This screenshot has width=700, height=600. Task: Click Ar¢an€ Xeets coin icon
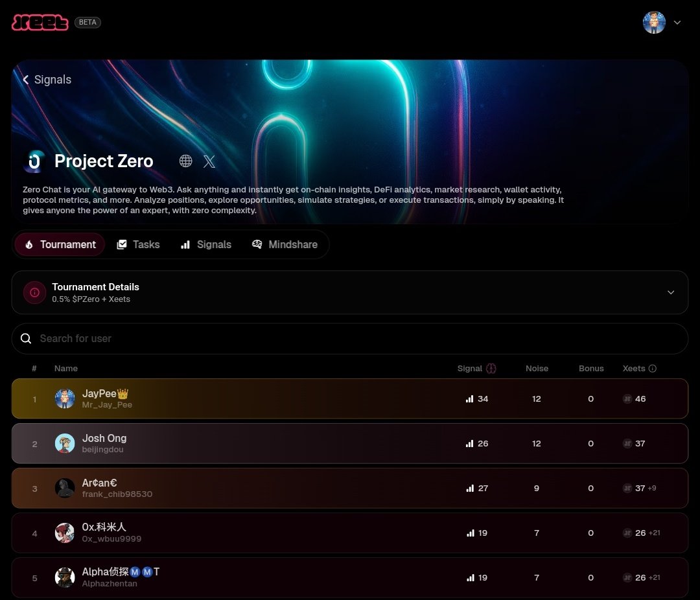[x=627, y=488]
